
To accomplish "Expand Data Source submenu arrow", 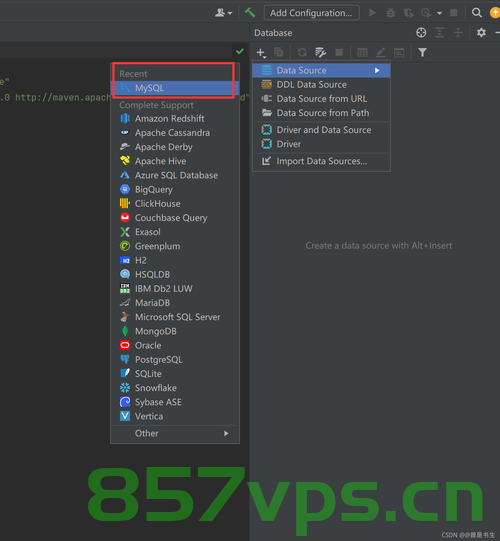I will [377, 70].
